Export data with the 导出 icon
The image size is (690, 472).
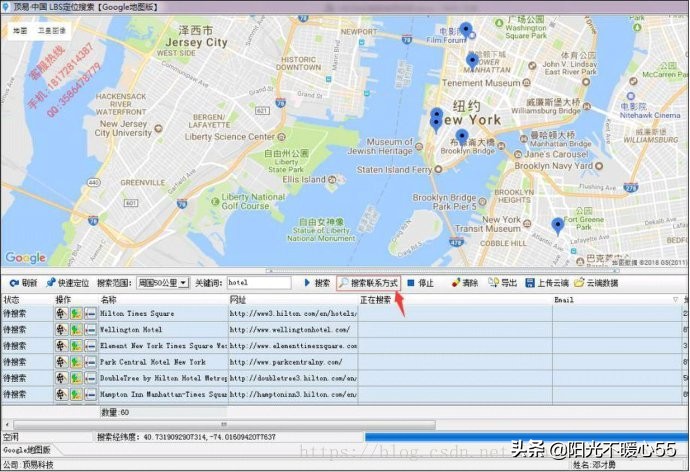click(493, 282)
